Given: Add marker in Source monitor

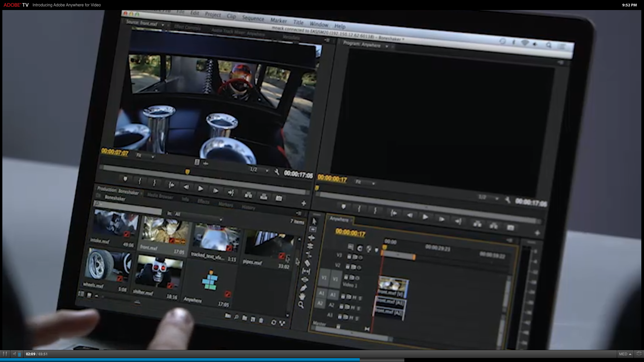Looking at the screenshot, I should tap(125, 179).
